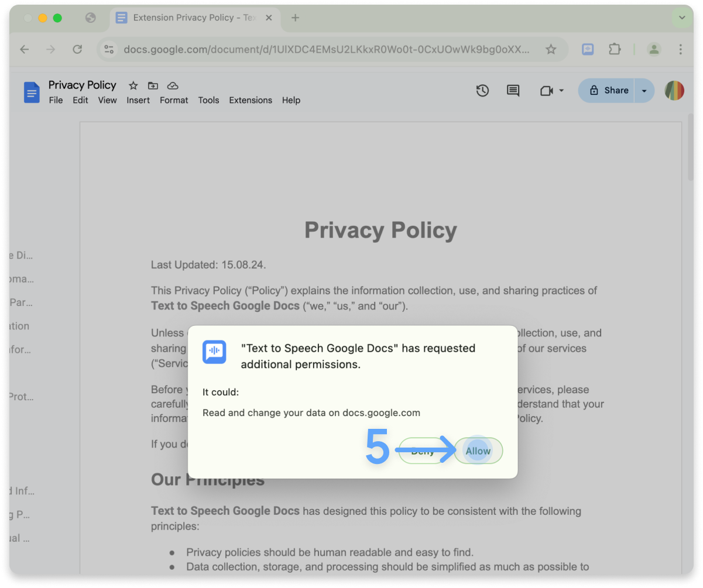Viewport: 703px width, 588px height.
Task: Open the Help menu
Action: 291,100
